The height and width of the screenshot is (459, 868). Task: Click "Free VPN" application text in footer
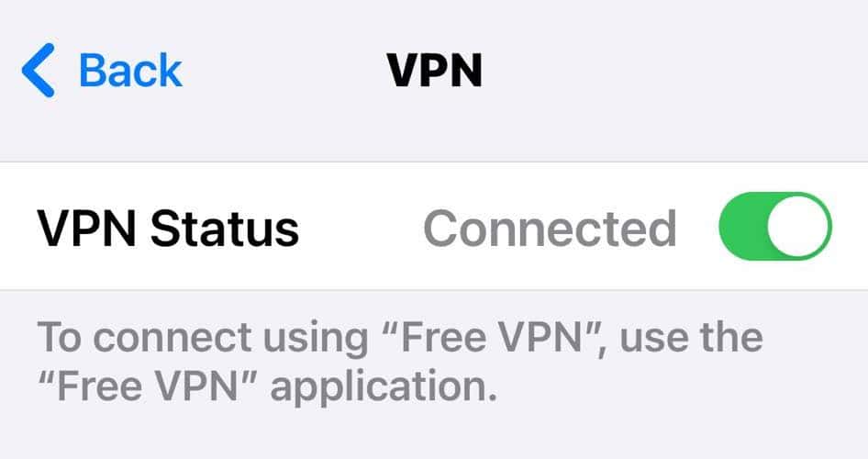(x=267, y=386)
